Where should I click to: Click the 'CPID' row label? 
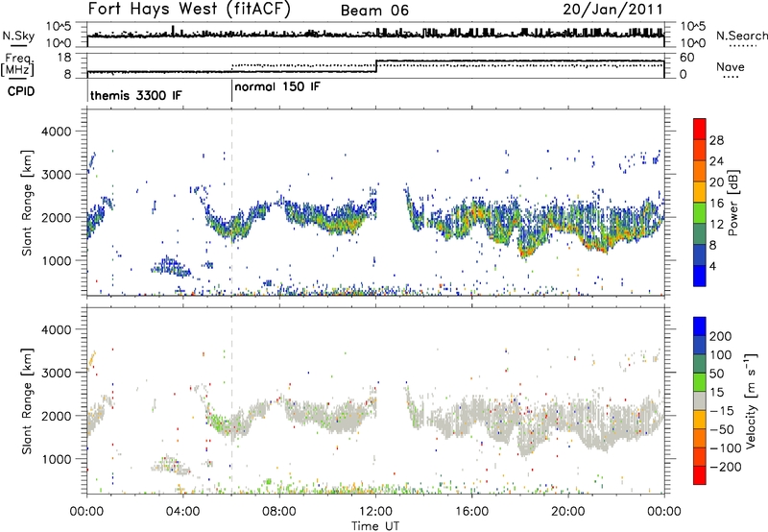click(21, 91)
